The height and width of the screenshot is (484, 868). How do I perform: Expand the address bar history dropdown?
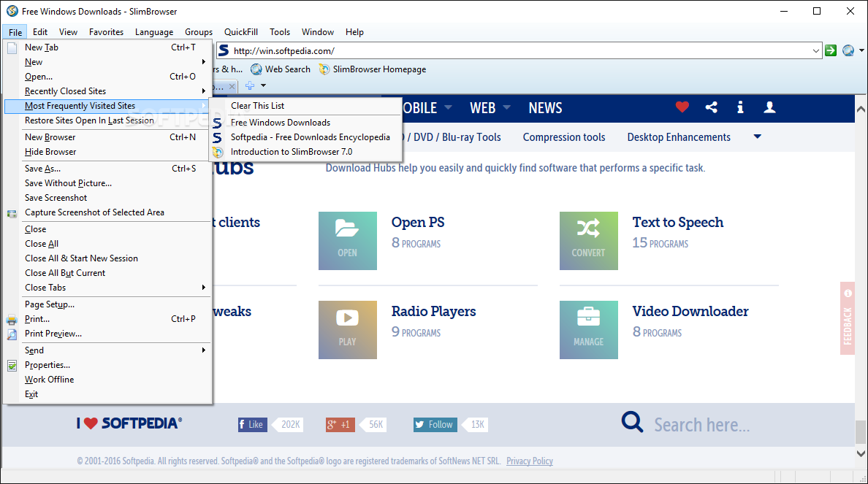pyautogui.click(x=815, y=51)
